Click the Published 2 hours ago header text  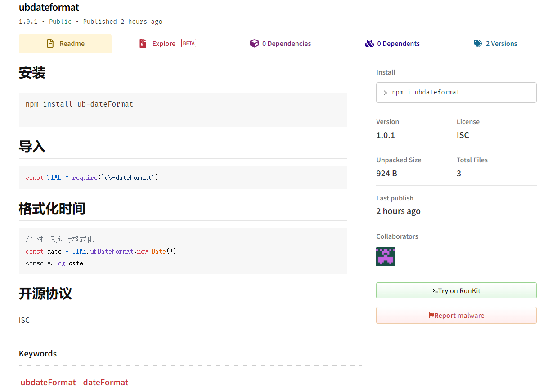123,22
